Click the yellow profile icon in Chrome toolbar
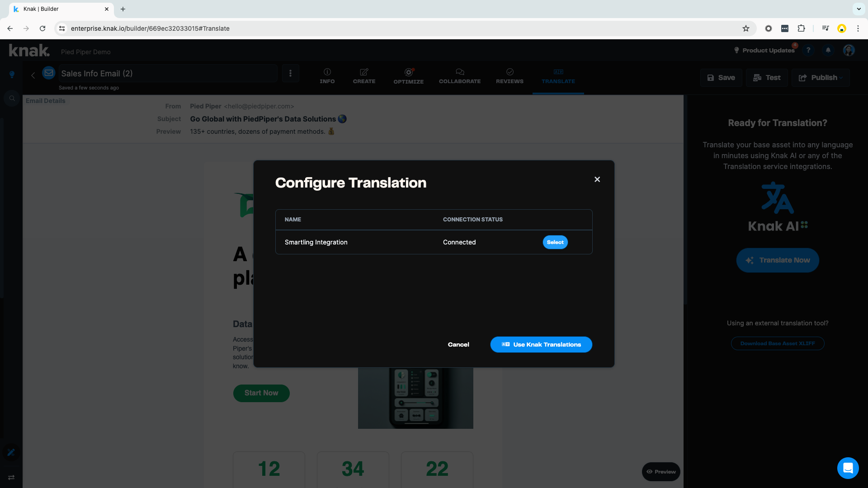 (x=842, y=28)
